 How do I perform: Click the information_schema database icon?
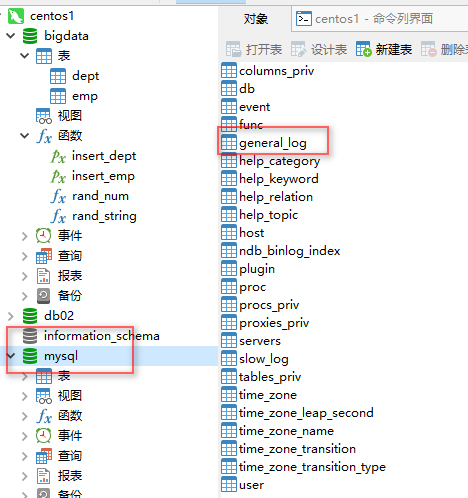[x=30, y=336]
